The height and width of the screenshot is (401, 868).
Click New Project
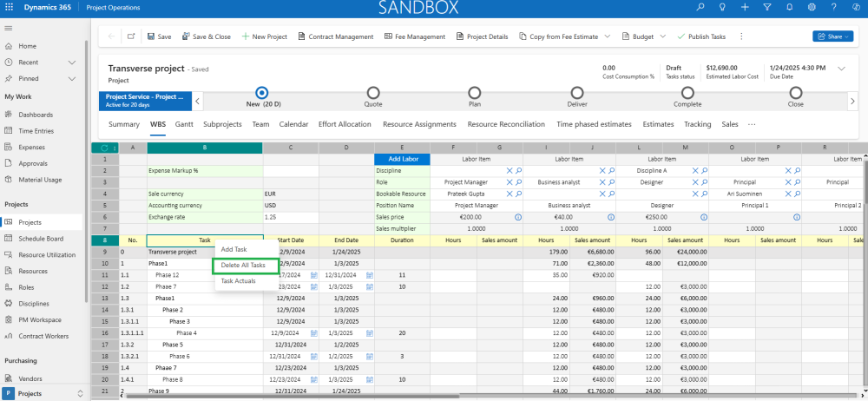(265, 36)
